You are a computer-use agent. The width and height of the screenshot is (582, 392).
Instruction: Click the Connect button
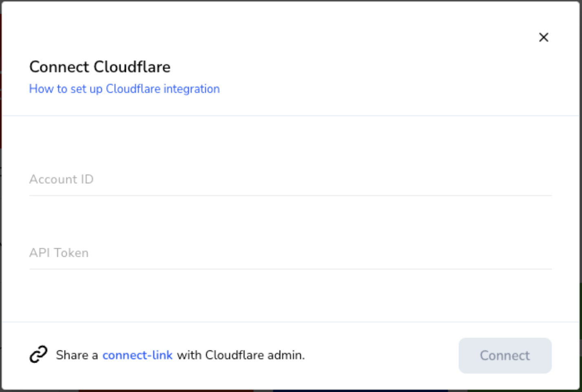505,355
